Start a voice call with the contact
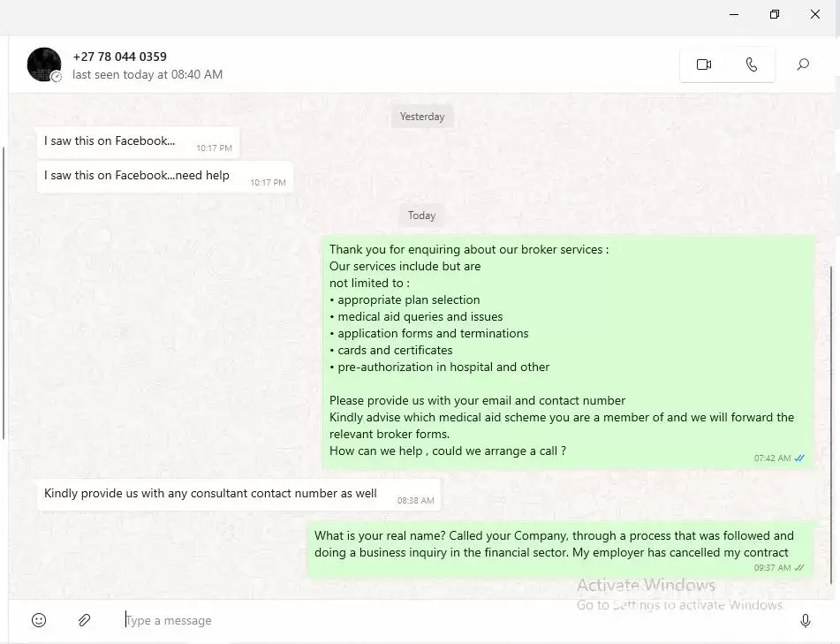 coord(751,64)
